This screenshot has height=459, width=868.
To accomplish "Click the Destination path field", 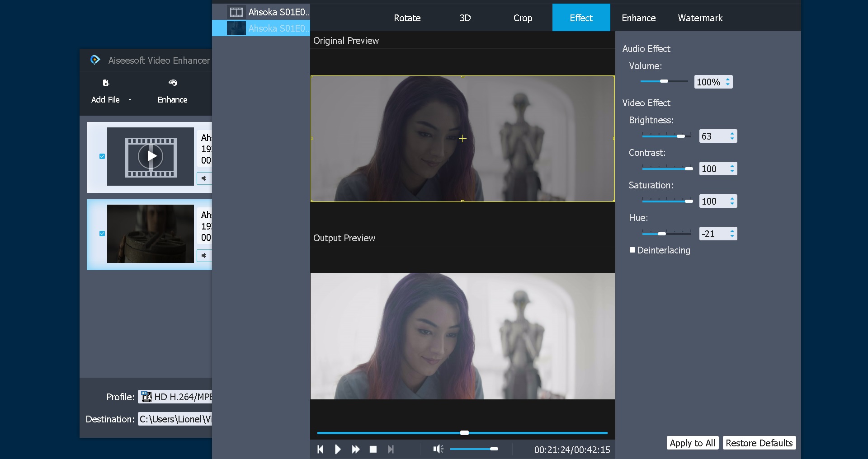I will point(175,419).
